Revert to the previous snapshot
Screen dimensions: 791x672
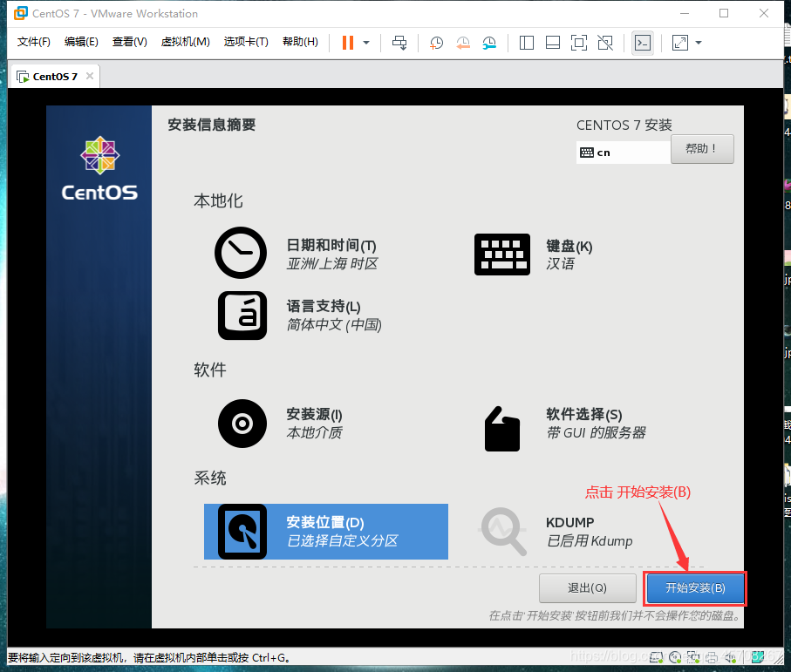pos(462,43)
